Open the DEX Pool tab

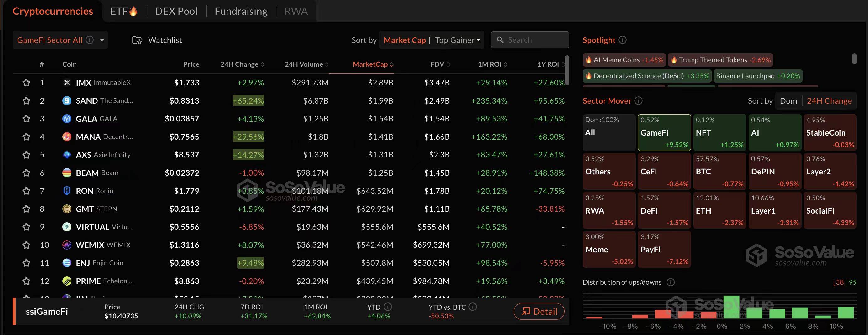[176, 11]
